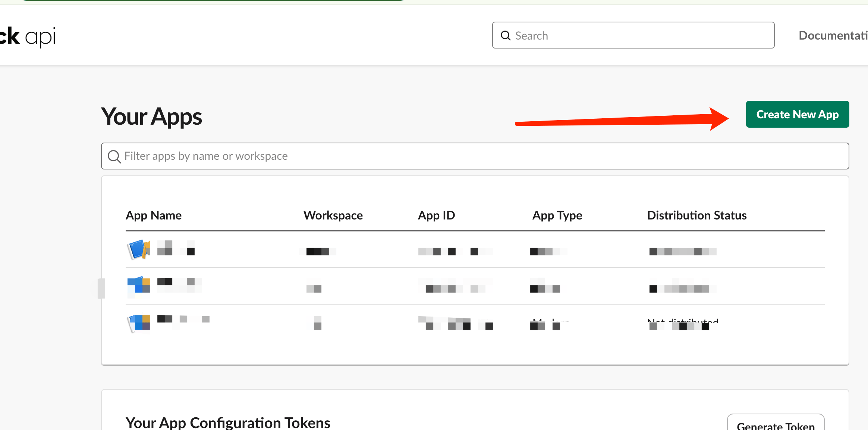Sort apps by the App Name column
Image resolution: width=868 pixels, height=430 pixels.
point(154,215)
